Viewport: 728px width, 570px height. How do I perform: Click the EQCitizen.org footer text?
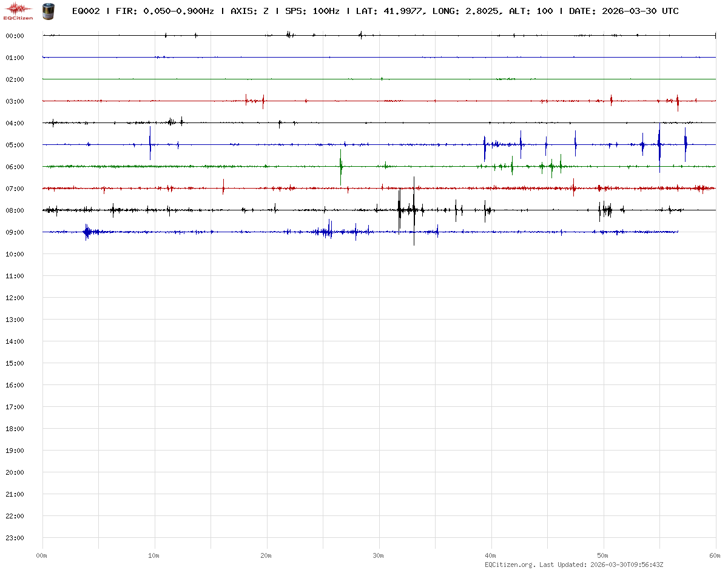510,565
